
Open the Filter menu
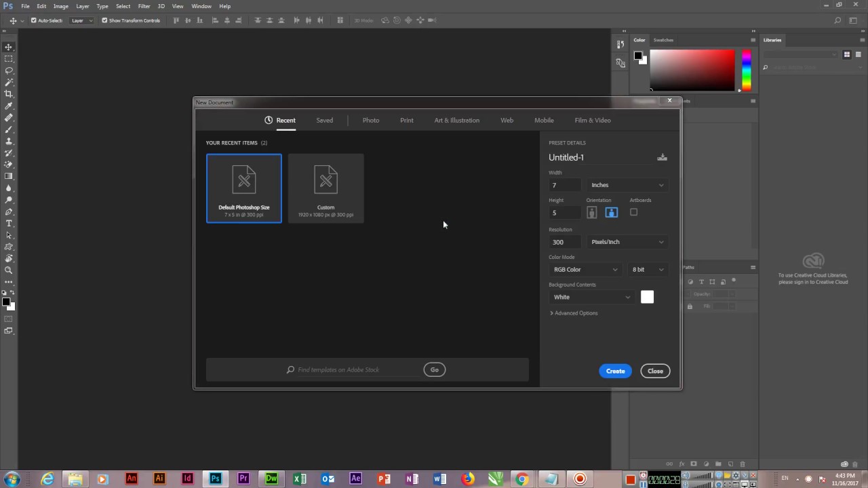pos(144,6)
